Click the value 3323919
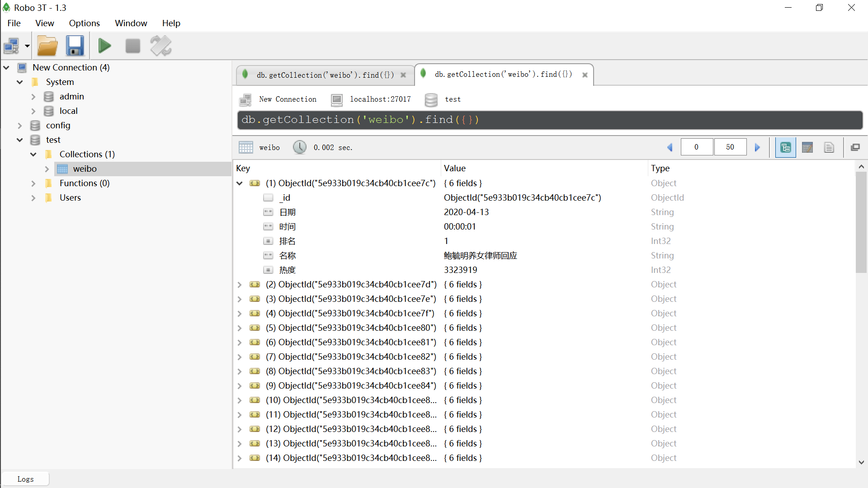This screenshot has height=488, width=868. pyautogui.click(x=460, y=270)
